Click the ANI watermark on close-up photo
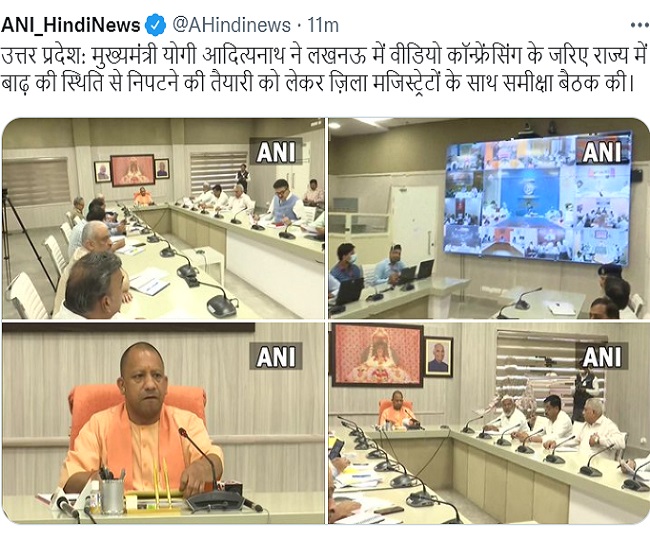This screenshot has width=650, height=540. [x=276, y=356]
